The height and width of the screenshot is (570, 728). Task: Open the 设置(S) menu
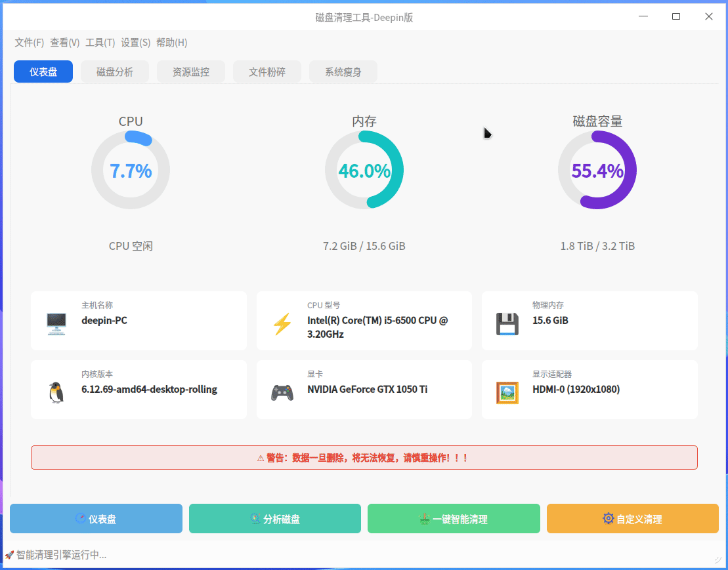(136, 43)
